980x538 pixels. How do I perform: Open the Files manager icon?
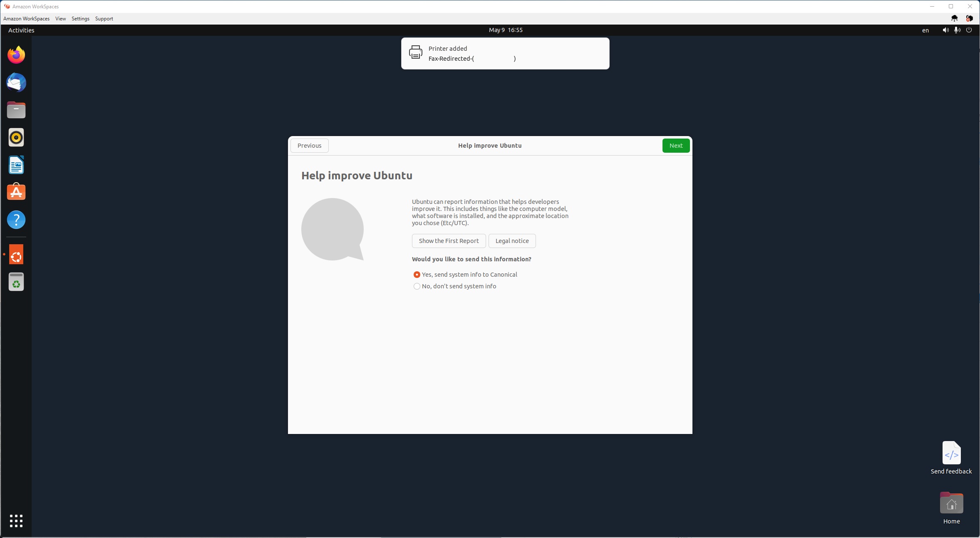click(x=16, y=110)
